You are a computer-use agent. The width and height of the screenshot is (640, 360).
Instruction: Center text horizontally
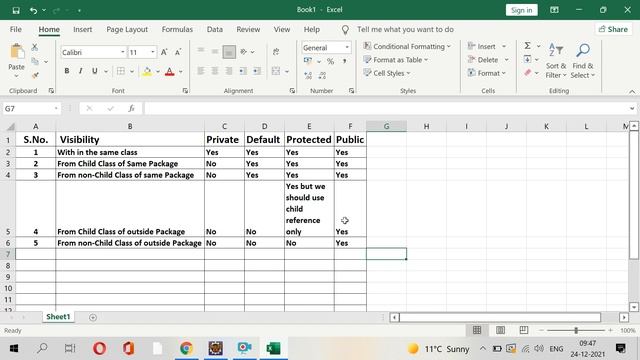pos(215,71)
